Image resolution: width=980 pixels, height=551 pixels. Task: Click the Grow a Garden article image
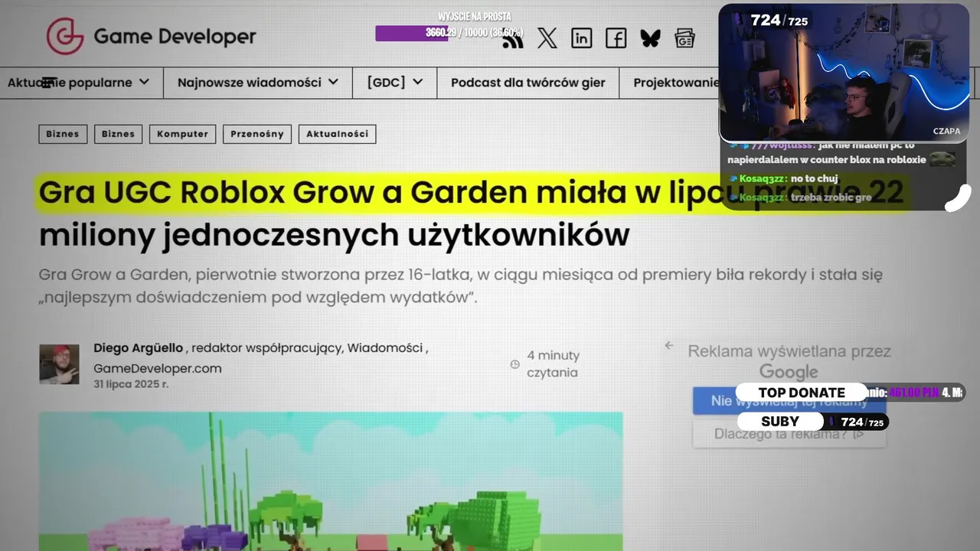(331, 481)
